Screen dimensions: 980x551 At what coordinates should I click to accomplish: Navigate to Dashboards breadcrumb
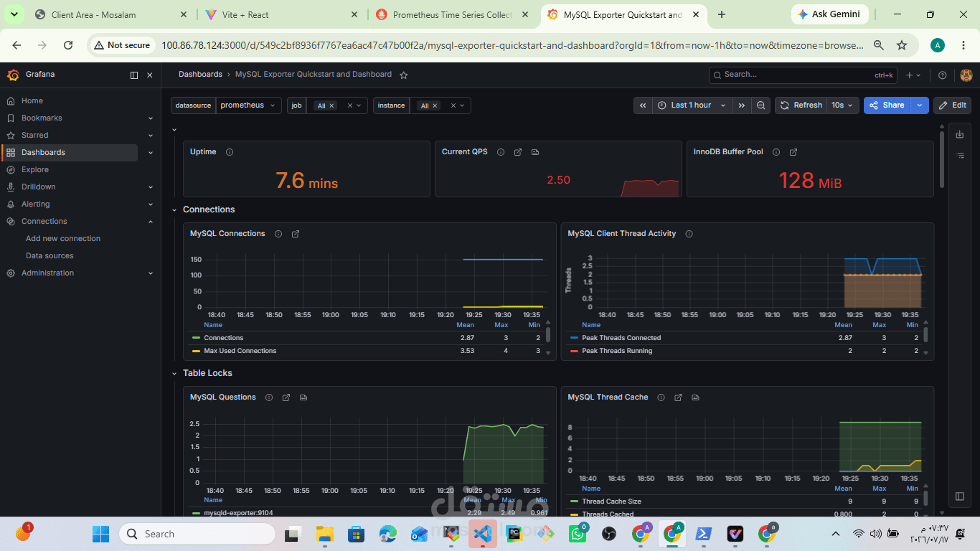[200, 75]
